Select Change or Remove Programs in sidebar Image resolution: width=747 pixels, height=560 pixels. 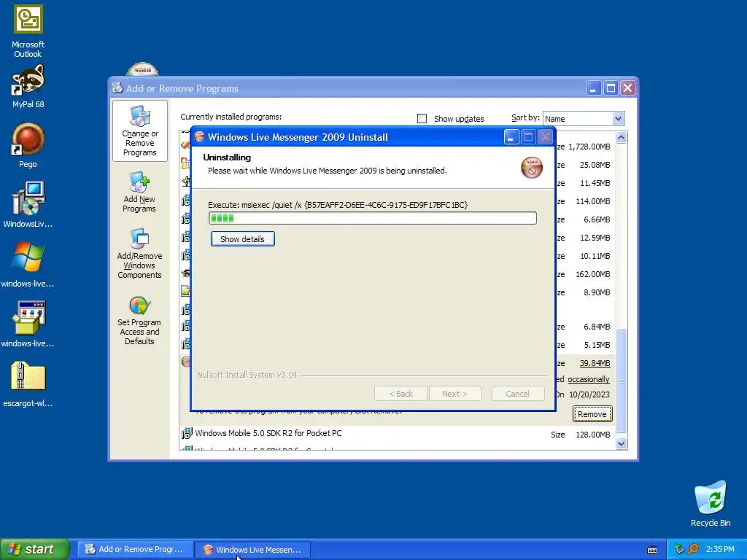click(140, 131)
